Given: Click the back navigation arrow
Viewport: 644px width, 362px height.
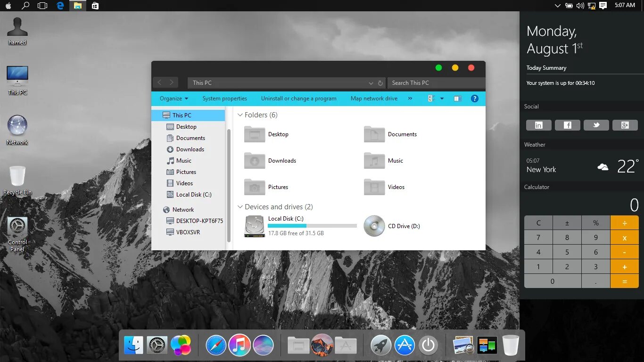Looking at the screenshot, I should [159, 82].
